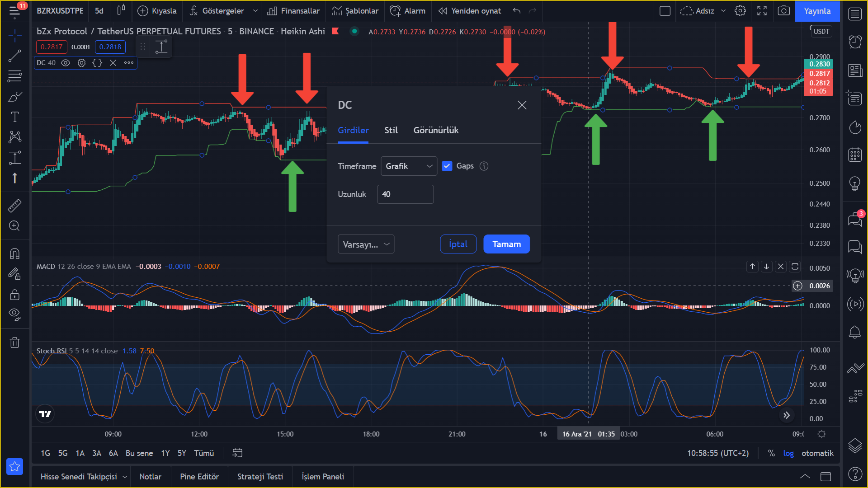Image resolution: width=868 pixels, height=488 pixels.
Task: Close the DC settings dialog
Action: [x=522, y=105]
